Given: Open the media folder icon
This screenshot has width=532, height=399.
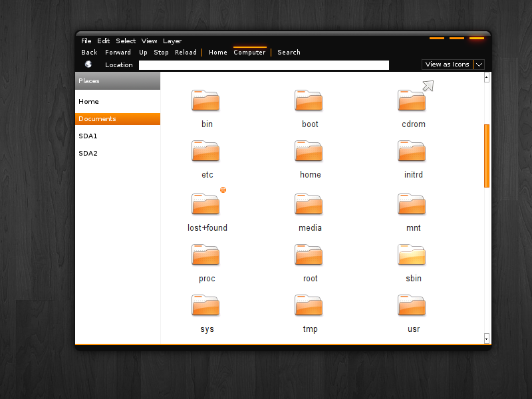Looking at the screenshot, I should [x=309, y=204].
